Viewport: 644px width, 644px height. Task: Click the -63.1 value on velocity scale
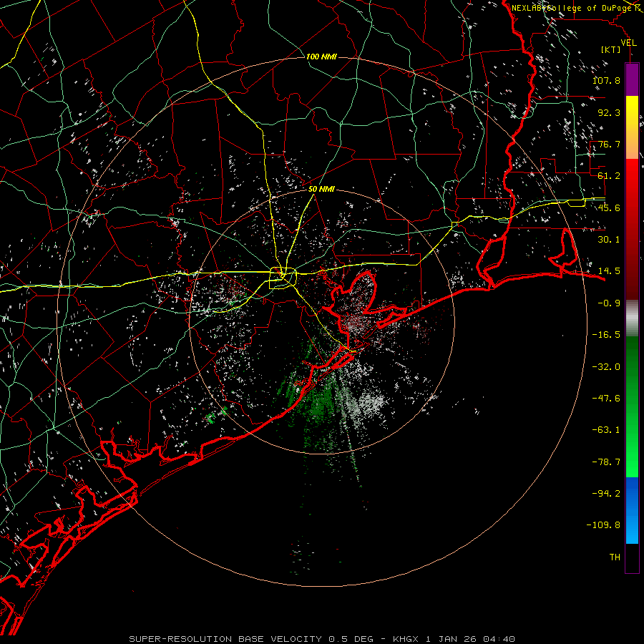[x=606, y=430]
